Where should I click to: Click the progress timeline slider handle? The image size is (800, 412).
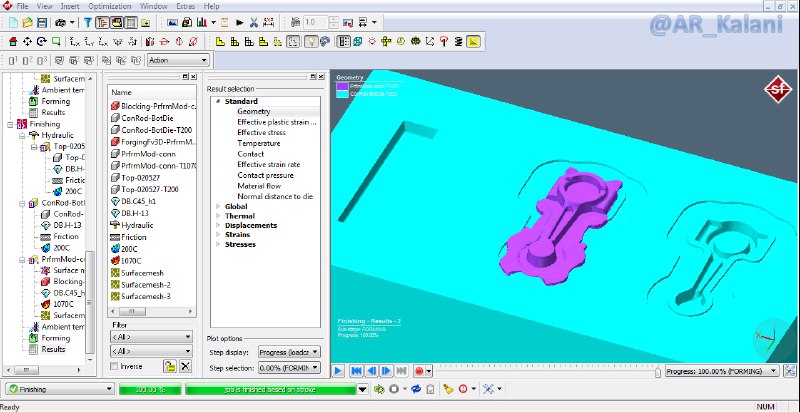point(658,371)
